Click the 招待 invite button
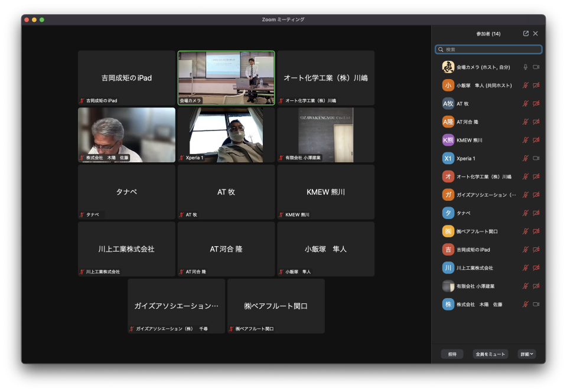This screenshot has width=567, height=392. [x=452, y=354]
